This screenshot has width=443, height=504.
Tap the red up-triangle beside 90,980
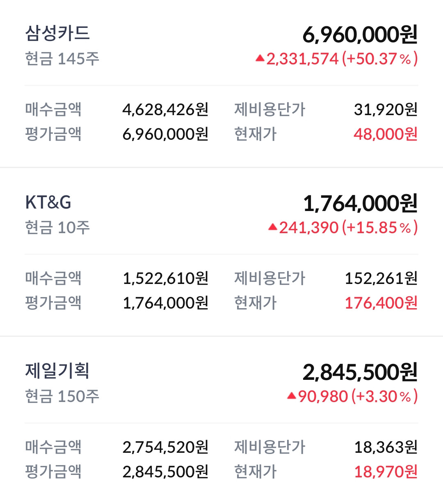pyautogui.click(x=291, y=395)
